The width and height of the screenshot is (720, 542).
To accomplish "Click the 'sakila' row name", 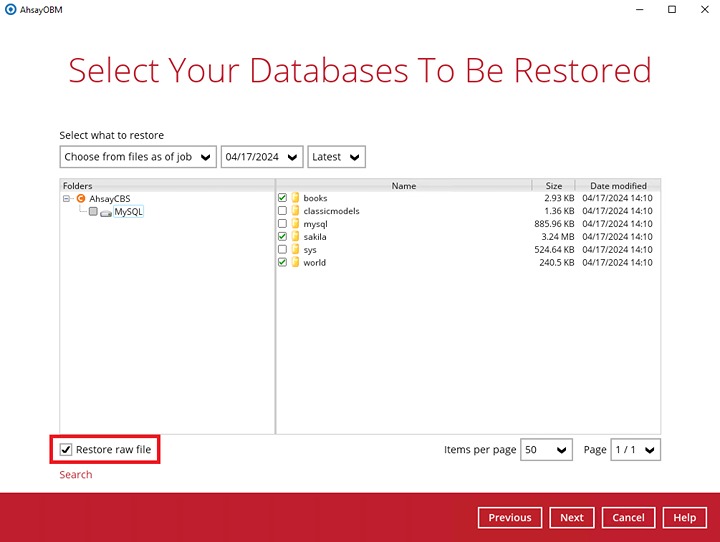I will (x=315, y=237).
